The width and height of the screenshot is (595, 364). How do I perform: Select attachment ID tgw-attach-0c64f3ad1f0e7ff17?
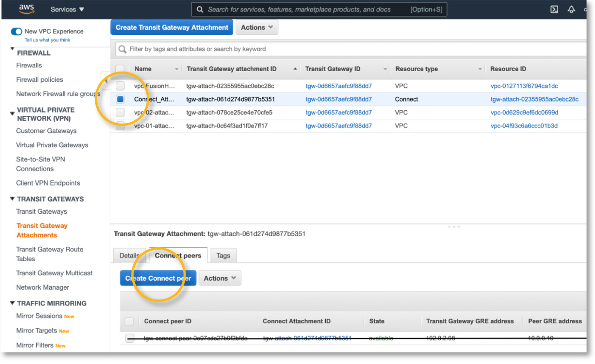click(x=227, y=126)
